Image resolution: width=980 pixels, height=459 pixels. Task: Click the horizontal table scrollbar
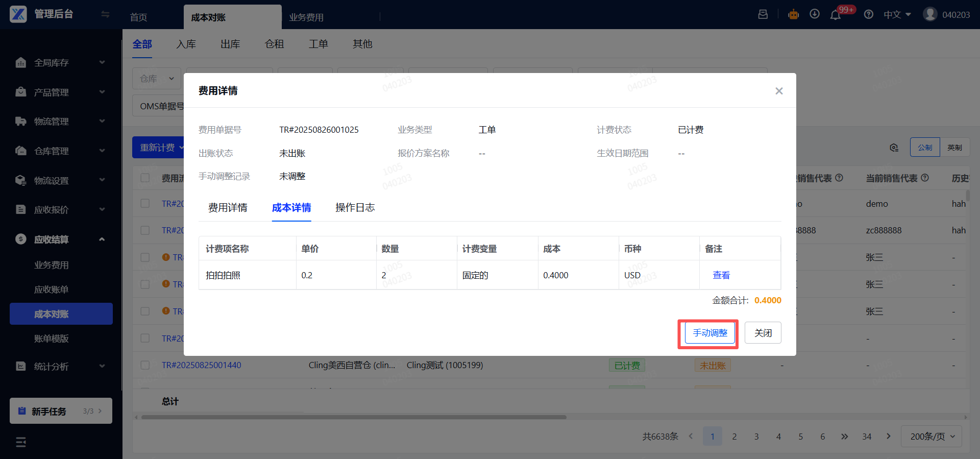point(354,417)
